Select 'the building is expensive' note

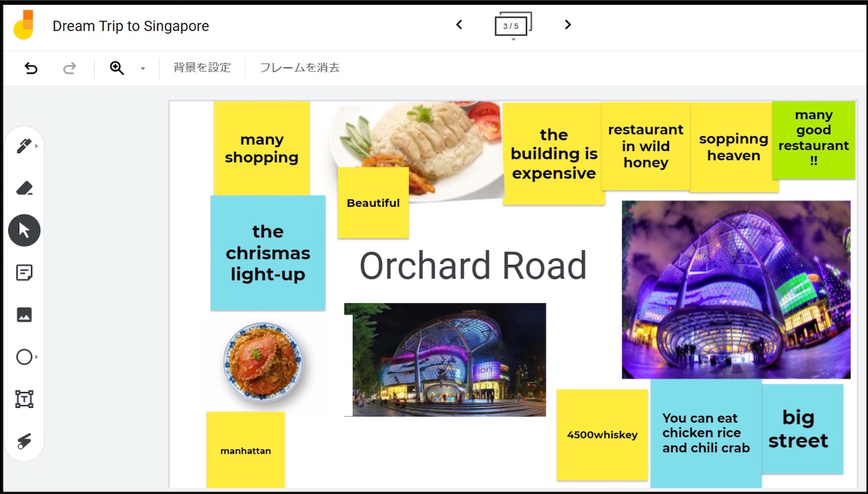553,154
